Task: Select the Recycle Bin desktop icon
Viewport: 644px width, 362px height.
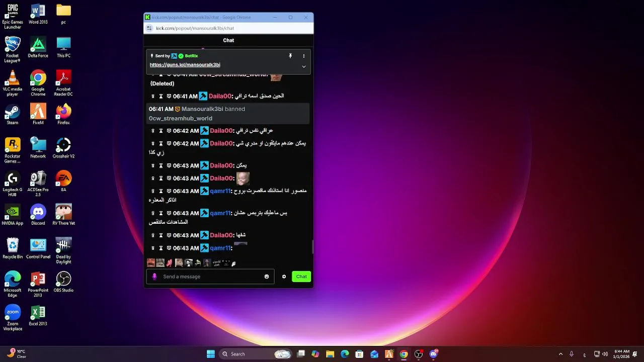Action: [13, 249]
